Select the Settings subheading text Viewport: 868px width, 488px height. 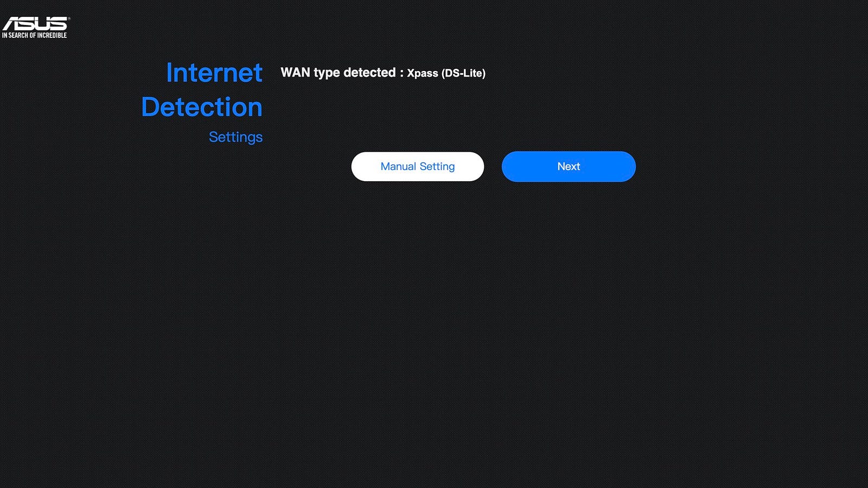(235, 137)
